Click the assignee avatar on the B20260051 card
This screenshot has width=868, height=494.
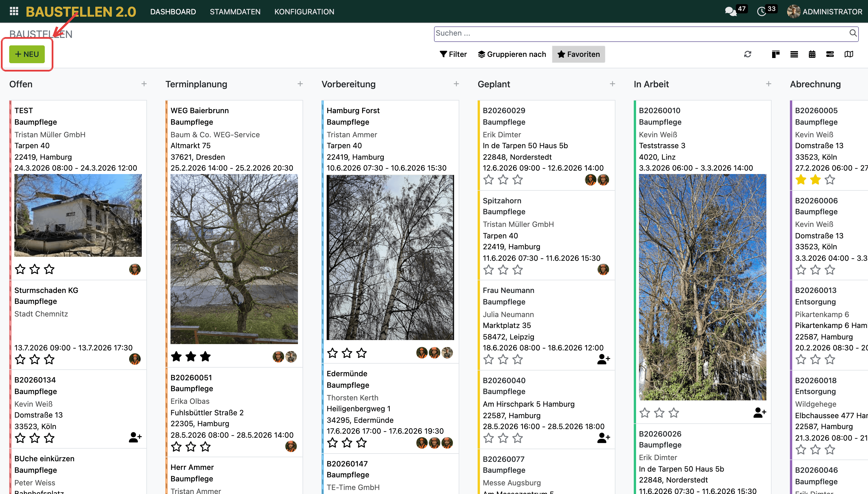pos(291,446)
